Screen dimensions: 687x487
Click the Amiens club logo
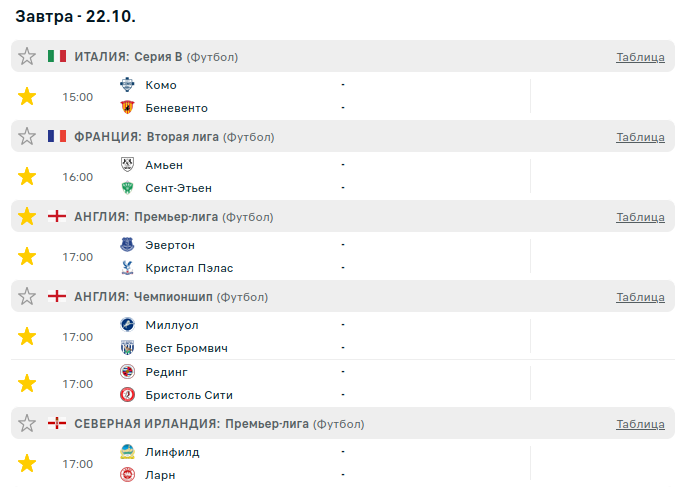[127, 165]
